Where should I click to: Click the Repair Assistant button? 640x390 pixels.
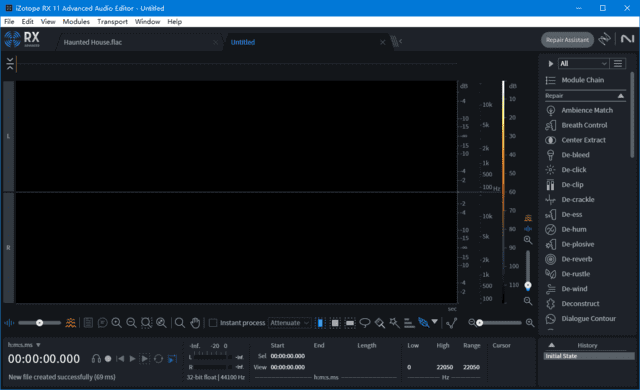coord(567,40)
